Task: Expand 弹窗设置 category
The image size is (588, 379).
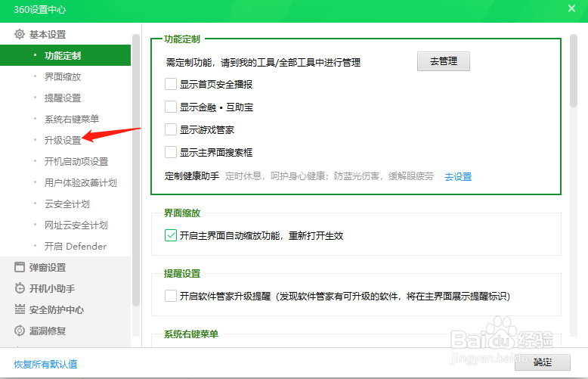Action: [65, 267]
